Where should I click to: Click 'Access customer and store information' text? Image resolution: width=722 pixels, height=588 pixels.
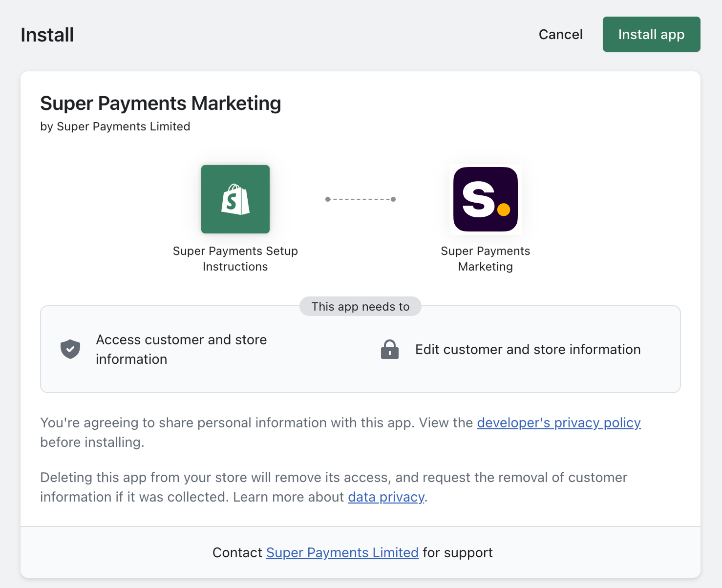181,349
